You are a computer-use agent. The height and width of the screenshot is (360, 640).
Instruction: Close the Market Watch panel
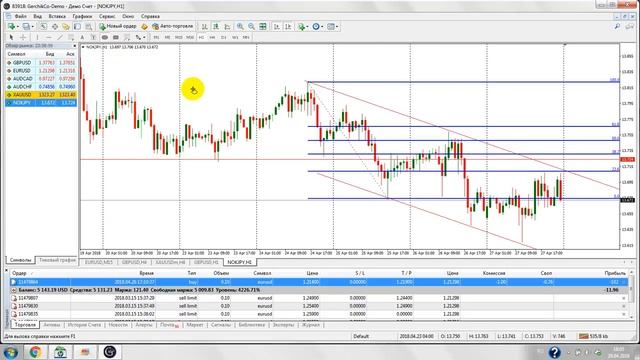[74, 46]
